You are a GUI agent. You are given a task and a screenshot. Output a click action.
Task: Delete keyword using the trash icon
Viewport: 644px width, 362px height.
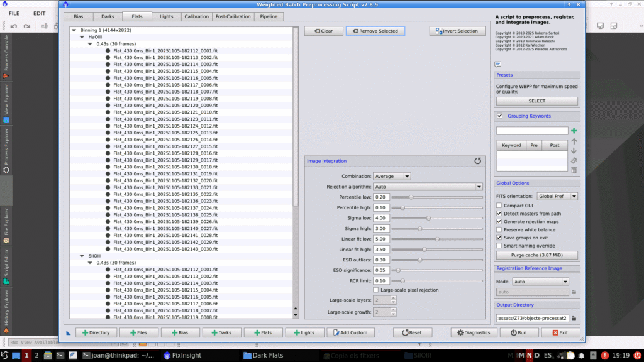pyautogui.click(x=574, y=170)
